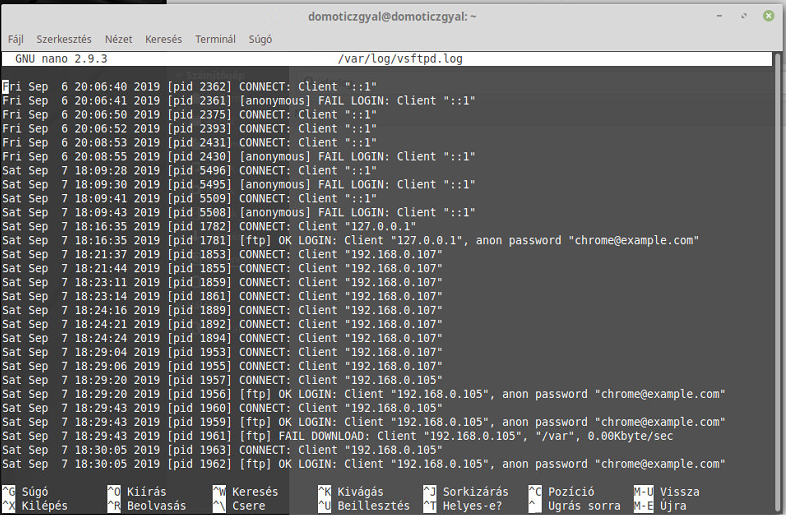Image resolution: width=786 pixels, height=515 pixels.
Task: Click the ^U Beillesztés nano shortcut
Action: click(x=363, y=506)
